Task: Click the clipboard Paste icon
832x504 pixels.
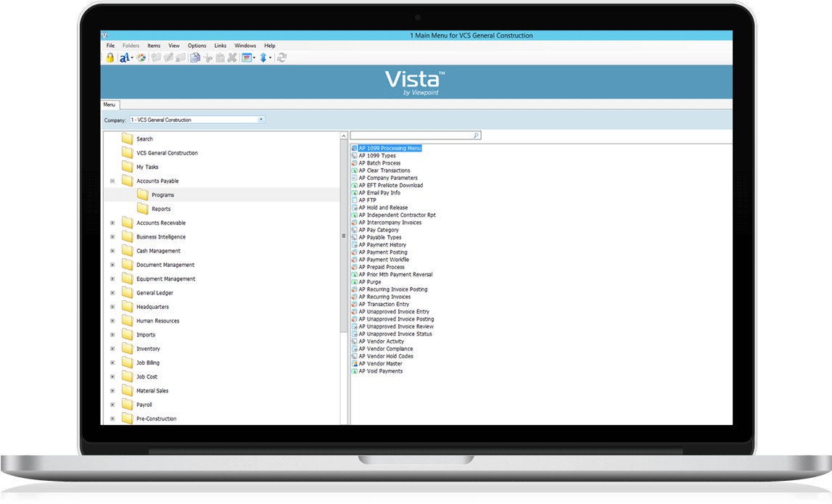Action: [221, 58]
